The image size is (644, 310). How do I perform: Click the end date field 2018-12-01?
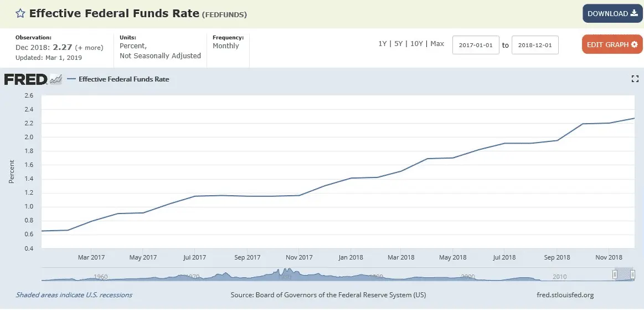(535, 45)
